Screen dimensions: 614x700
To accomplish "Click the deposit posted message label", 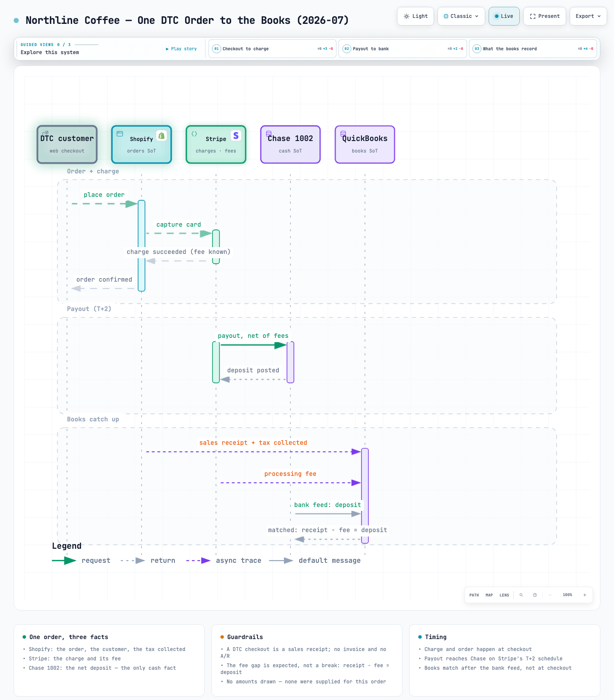I will click(x=253, y=370).
